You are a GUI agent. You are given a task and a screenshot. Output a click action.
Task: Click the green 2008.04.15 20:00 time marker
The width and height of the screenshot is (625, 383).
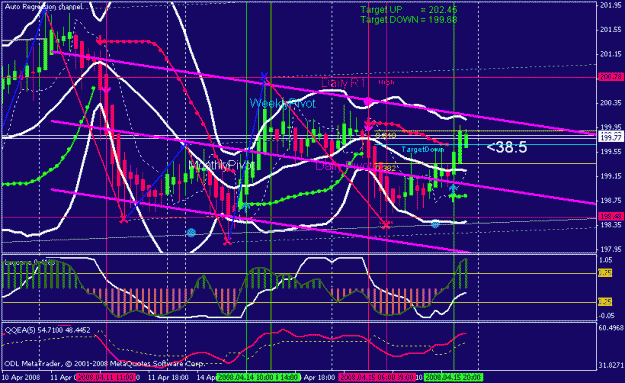453,377
